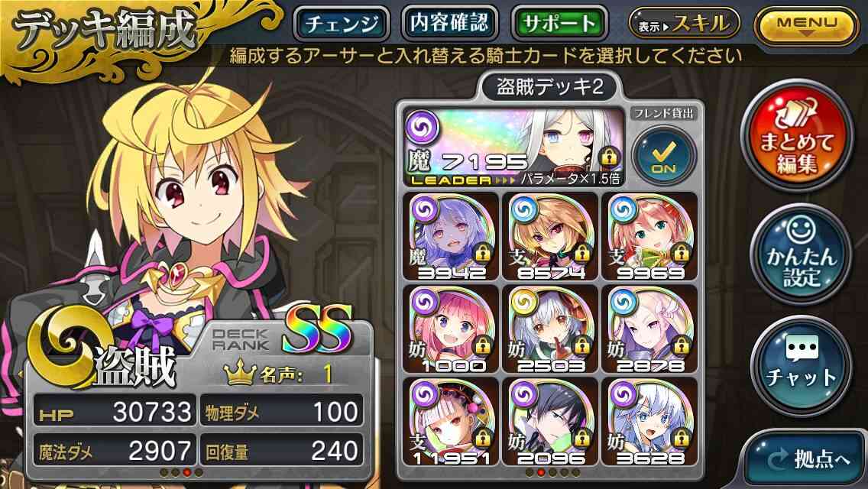Open the まとめて編集 bulk edit button
Viewport: 868px width, 489px height.
[797, 136]
